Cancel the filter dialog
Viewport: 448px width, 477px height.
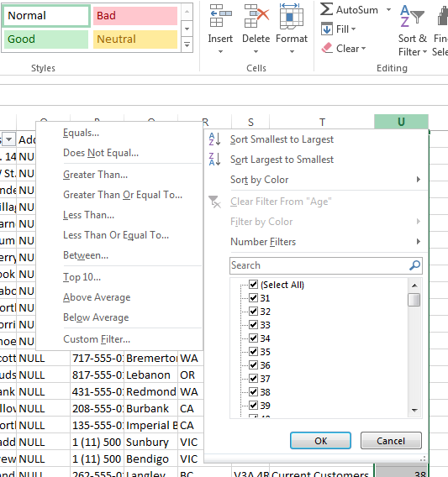coord(391,441)
